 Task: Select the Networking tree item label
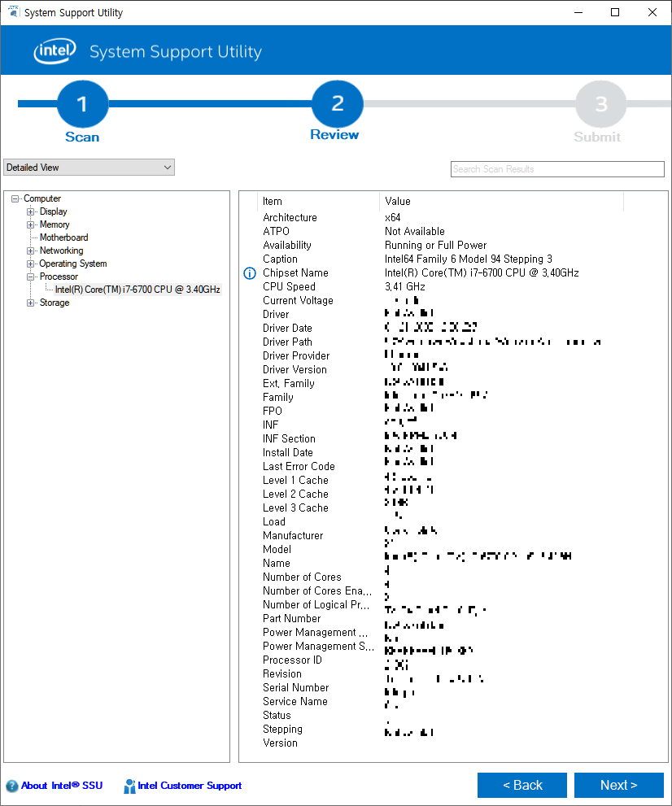pos(61,251)
